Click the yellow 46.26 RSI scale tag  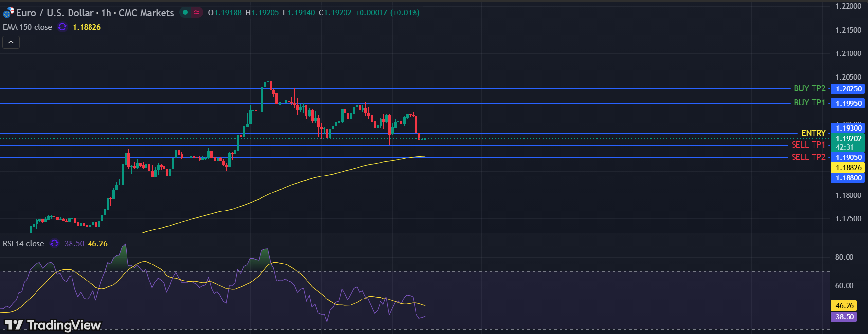(x=844, y=306)
